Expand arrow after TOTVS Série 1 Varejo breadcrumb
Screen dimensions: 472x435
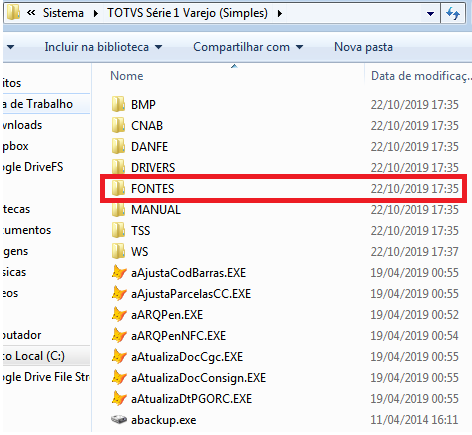click(x=280, y=13)
